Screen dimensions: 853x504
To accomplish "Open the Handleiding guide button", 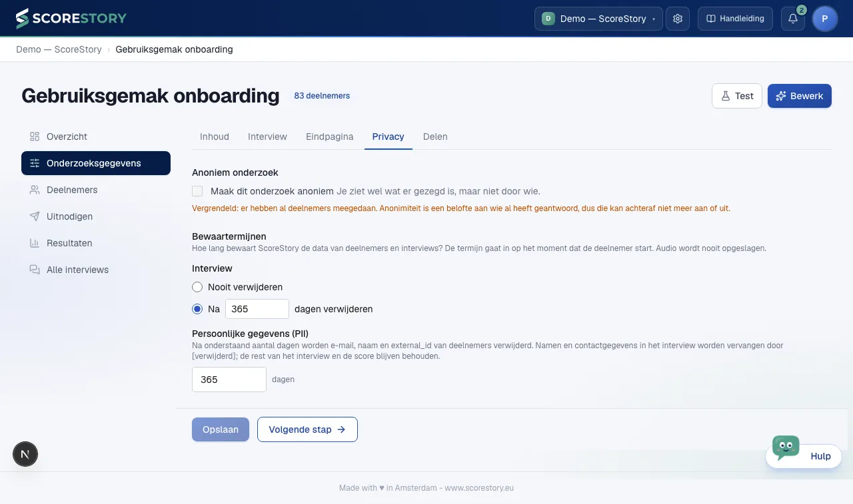I will click(736, 19).
